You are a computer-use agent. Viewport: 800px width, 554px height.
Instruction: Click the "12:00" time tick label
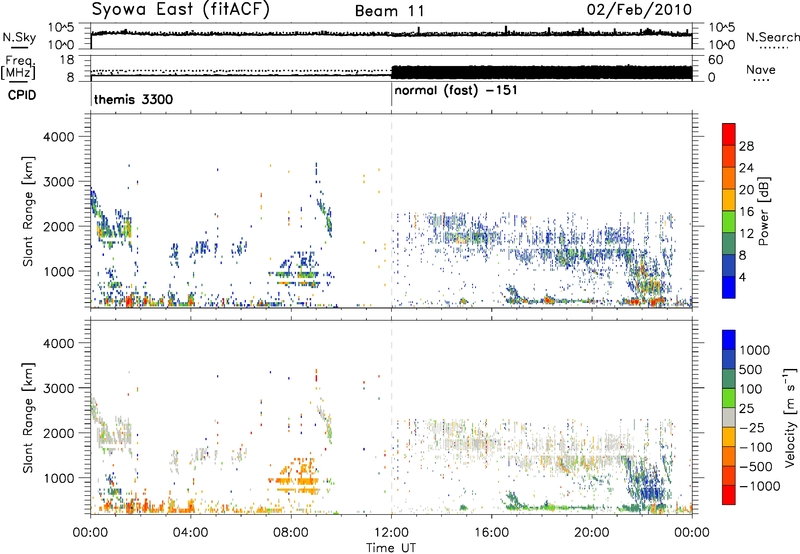(391, 533)
